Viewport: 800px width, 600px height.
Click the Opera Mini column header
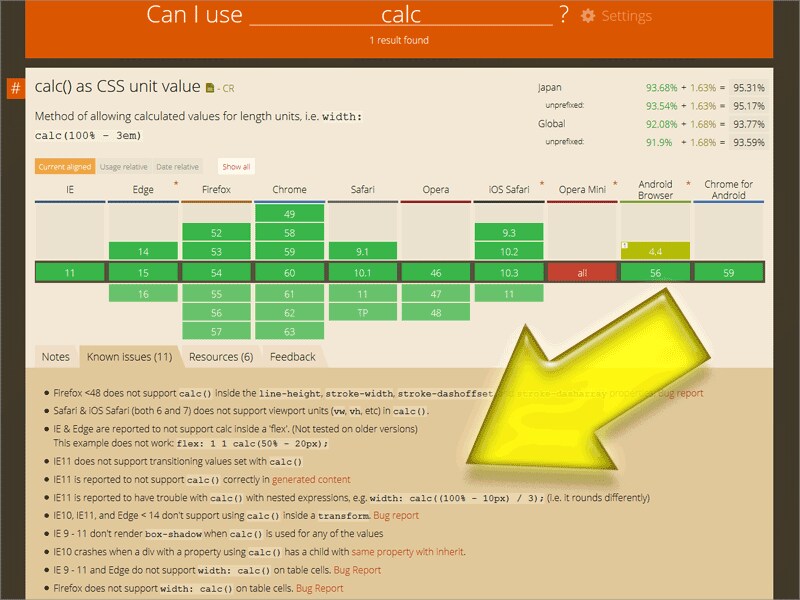click(x=582, y=190)
